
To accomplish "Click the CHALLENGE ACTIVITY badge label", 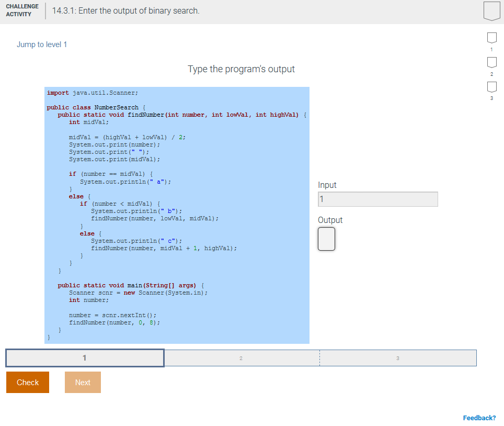I will (21, 9).
